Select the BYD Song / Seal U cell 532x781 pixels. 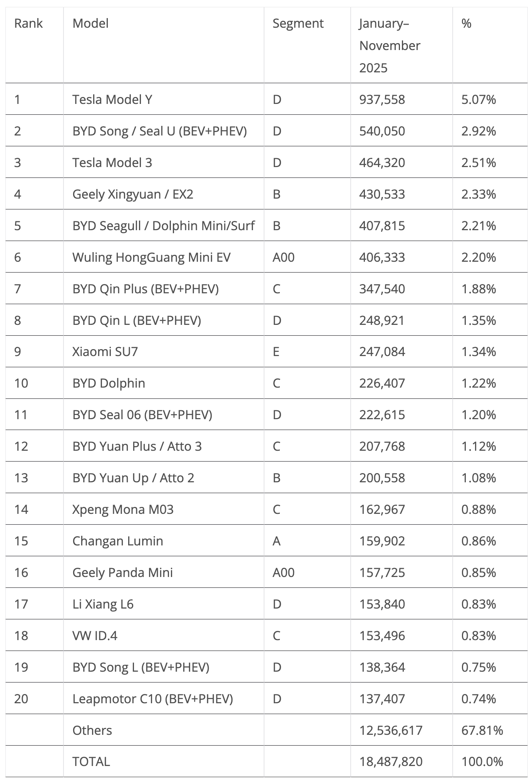[159, 131]
